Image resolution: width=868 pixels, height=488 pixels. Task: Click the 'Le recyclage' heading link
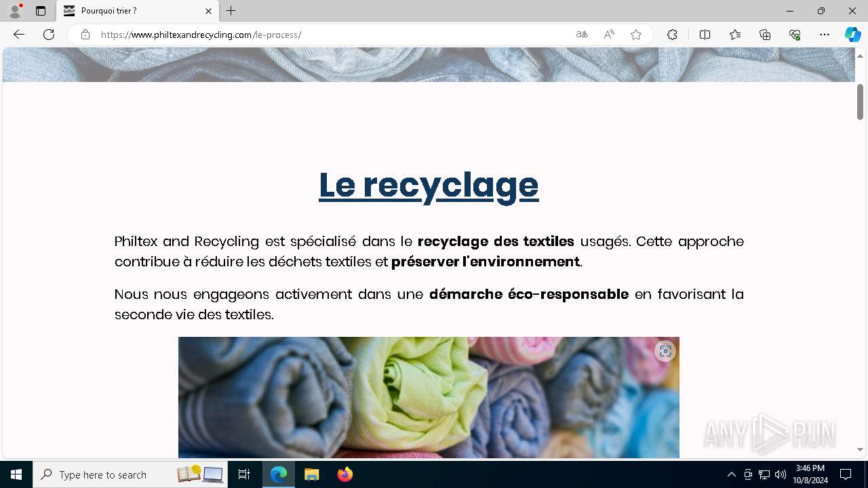(x=429, y=185)
